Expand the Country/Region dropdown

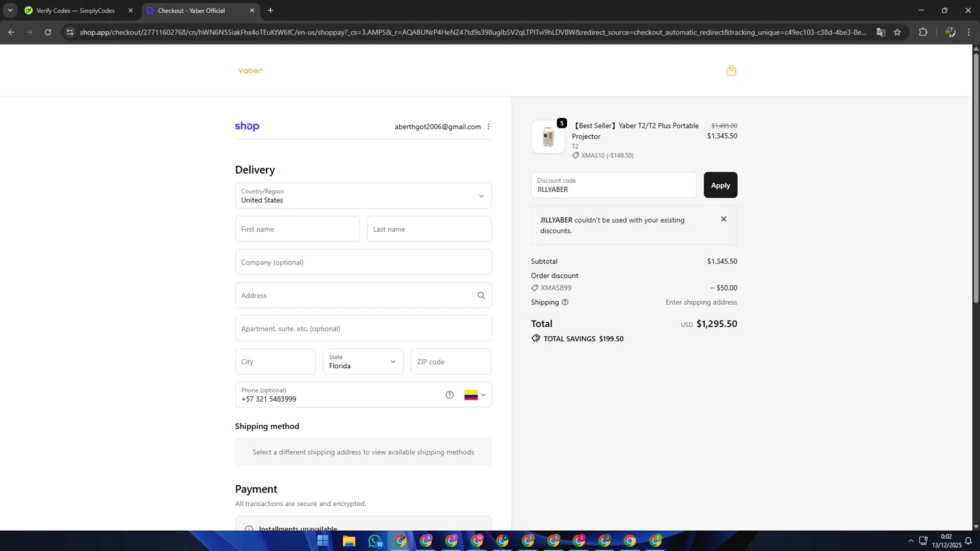pyautogui.click(x=363, y=196)
